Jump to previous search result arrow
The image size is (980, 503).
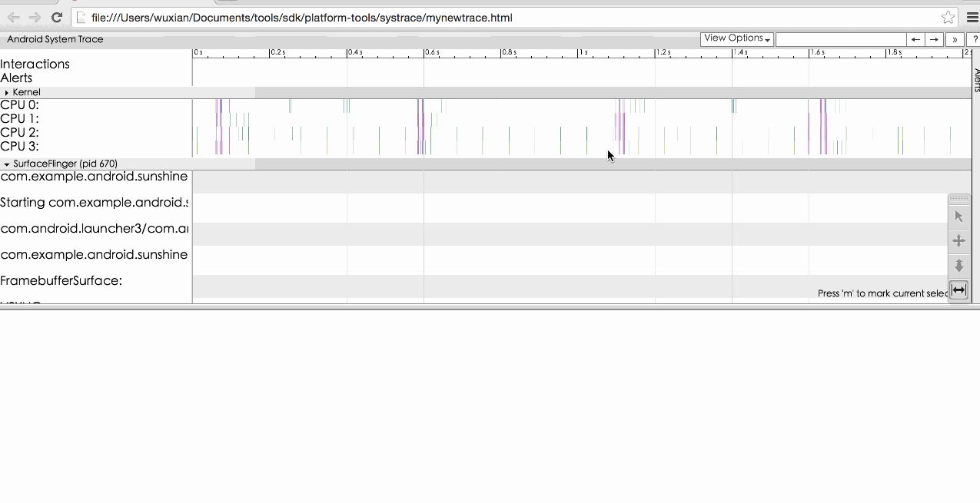coord(915,39)
